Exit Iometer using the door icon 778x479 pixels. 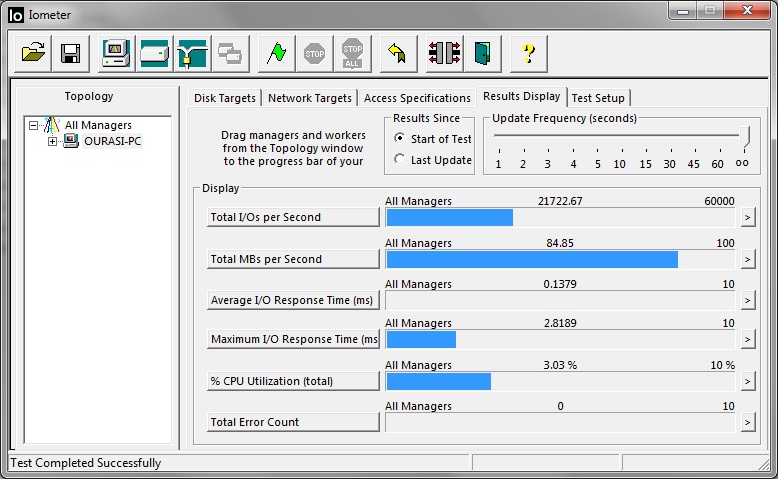pyautogui.click(x=482, y=53)
